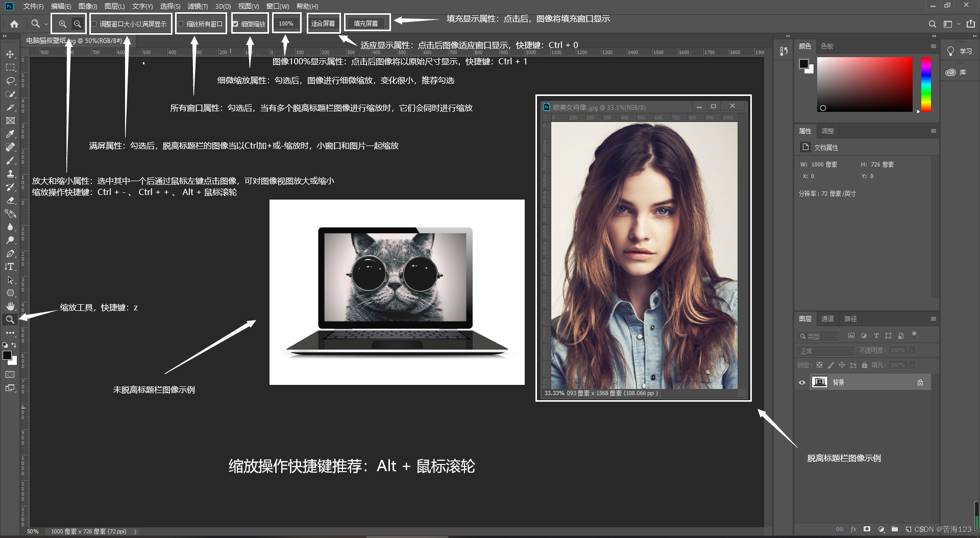Switch to the 调整 tab
The height and width of the screenshot is (538, 980).
click(827, 131)
